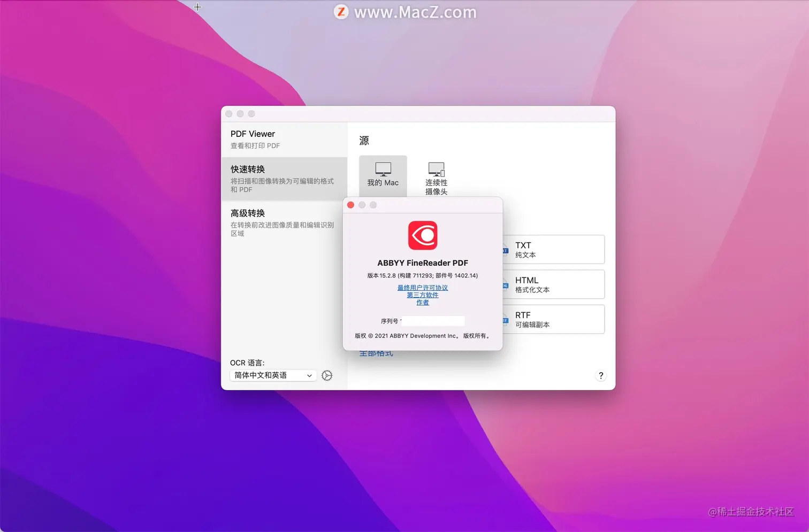Pick RTF editable copy output
809x532 pixels.
[x=553, y=319]
